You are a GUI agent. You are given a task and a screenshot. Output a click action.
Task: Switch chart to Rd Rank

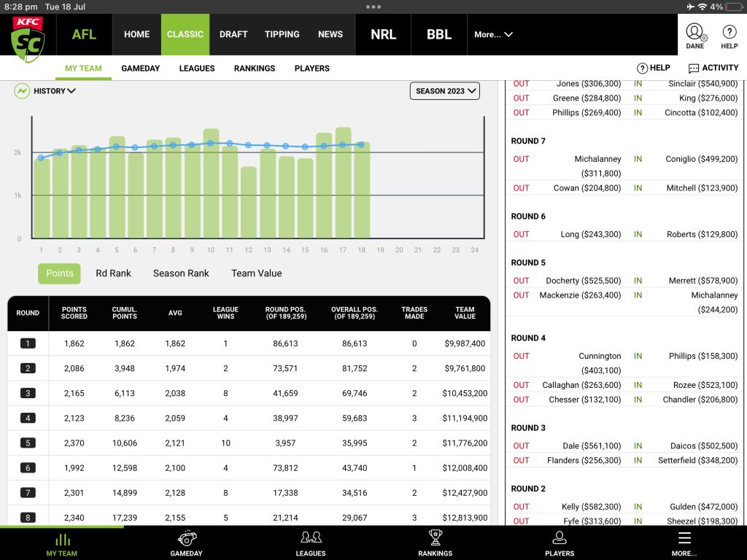pyautogui.click(x=113, y=273)
